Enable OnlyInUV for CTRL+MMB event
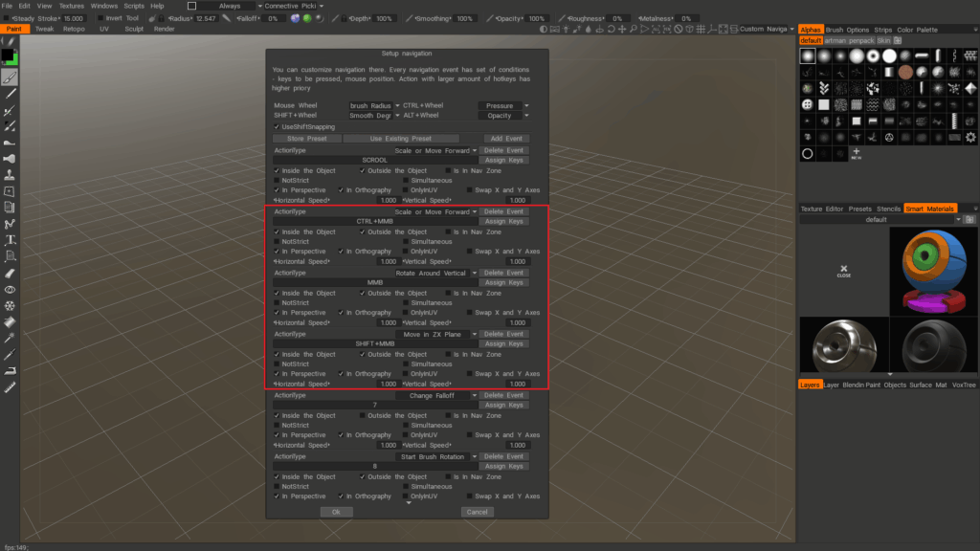This screenshot has width=980, height=551. tap(406, 252)
